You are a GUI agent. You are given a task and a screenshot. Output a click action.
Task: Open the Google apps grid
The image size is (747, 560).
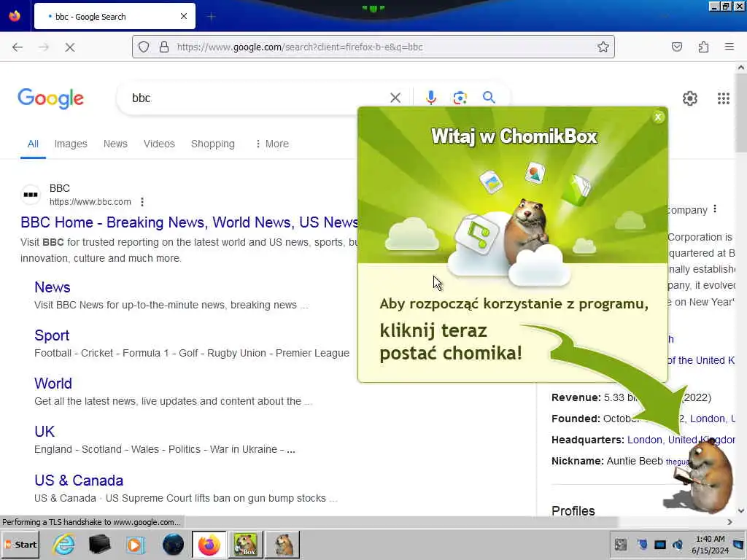pos(723,98)
